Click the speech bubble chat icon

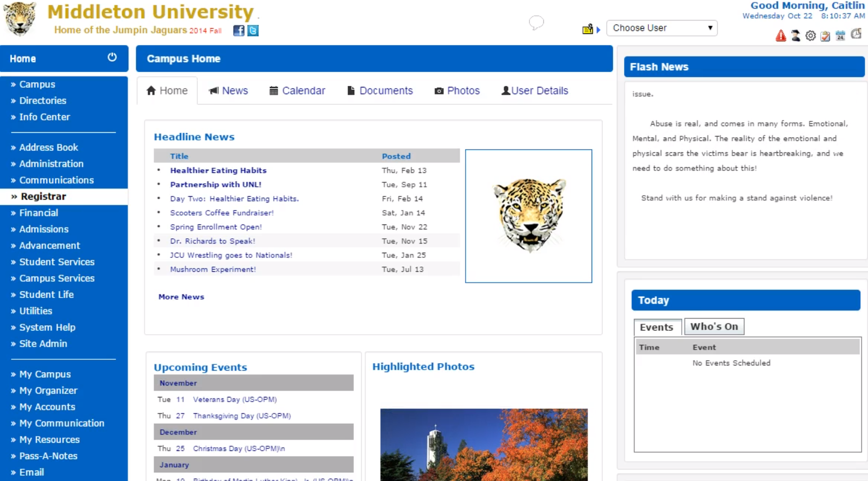point(536,23)
